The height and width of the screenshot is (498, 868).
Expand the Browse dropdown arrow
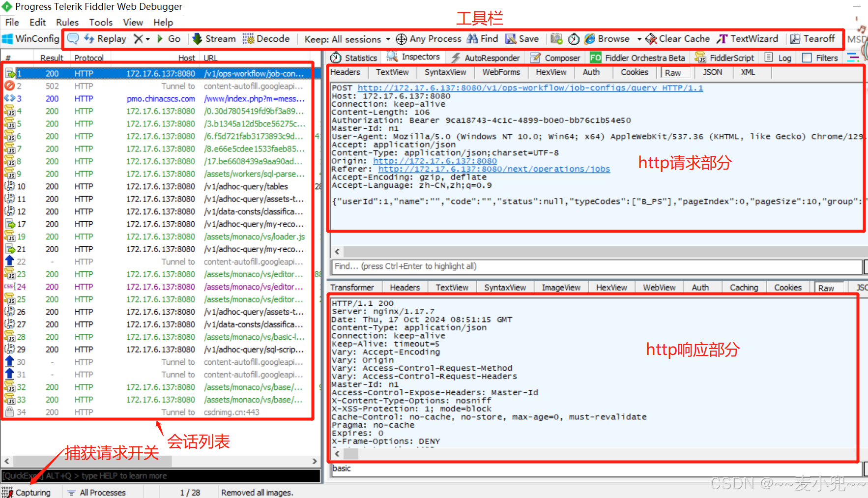click(x=639, y=39)
